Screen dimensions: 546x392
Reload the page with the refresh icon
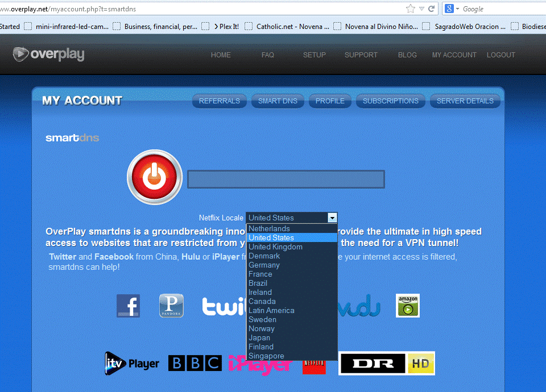coord(432,9)
